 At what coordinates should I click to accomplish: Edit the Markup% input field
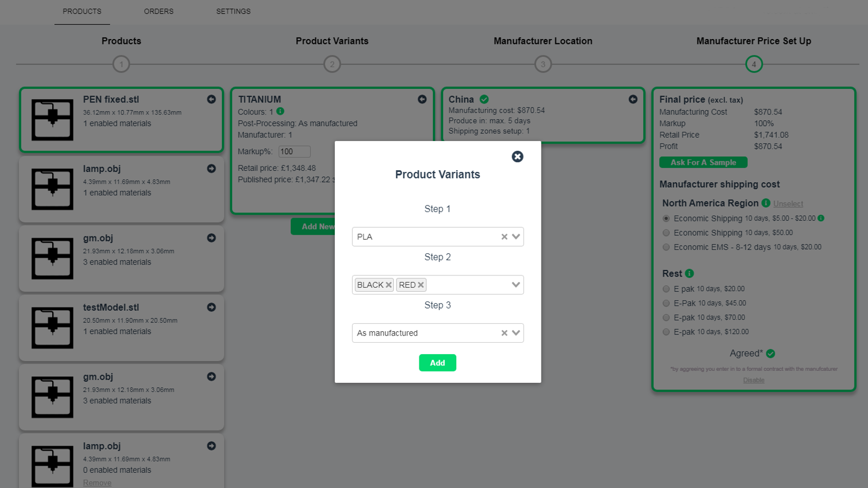[295, 152]
